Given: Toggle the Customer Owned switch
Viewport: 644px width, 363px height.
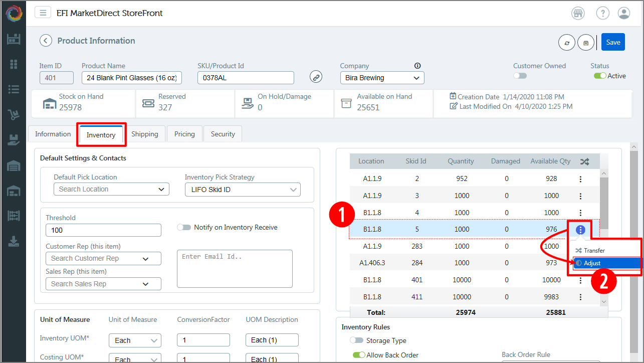Looking at the screenshot, I should [520, 76].
